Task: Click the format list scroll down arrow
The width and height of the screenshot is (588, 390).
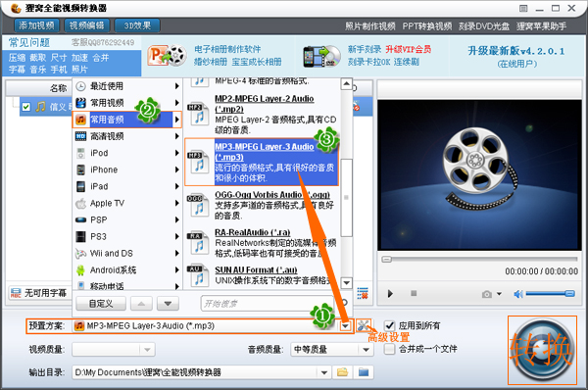Action: tap(346, 283)
